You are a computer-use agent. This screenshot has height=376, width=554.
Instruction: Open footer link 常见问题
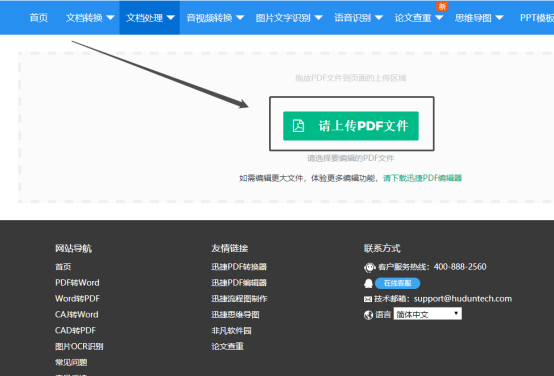71,362
